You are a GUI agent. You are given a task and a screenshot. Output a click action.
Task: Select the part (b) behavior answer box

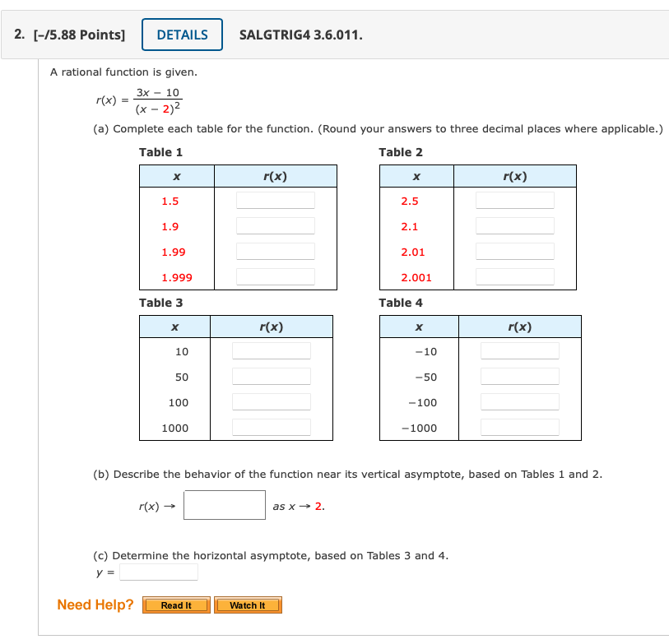coord(224,504)
